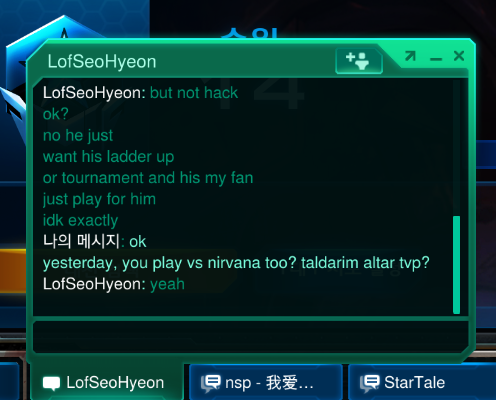Click the orange button behind the chat window
Screen dimensions: 496x400
pos(13,272)
